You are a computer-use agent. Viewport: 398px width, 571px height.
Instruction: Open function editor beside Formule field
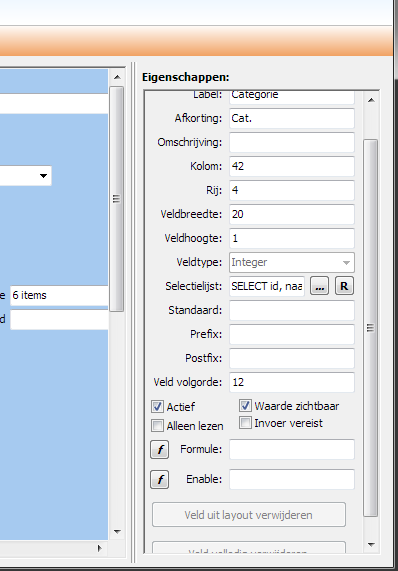[x=159, y=449]
